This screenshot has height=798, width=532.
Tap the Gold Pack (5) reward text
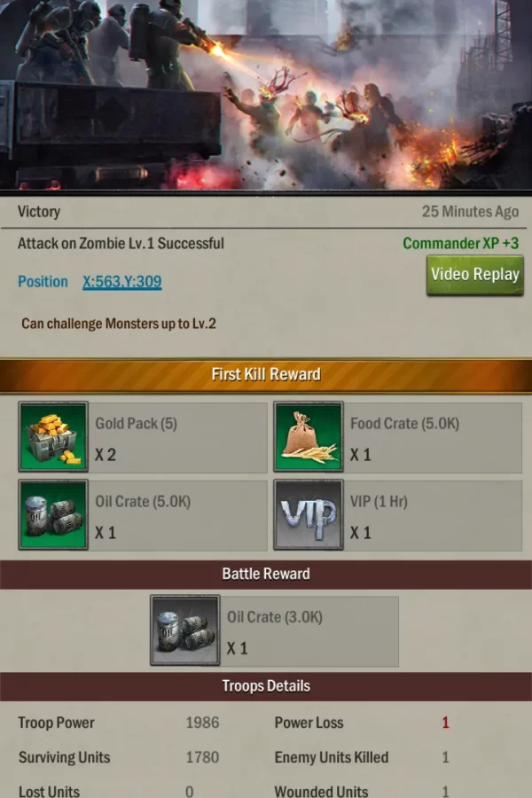click(x=136, y=424)
